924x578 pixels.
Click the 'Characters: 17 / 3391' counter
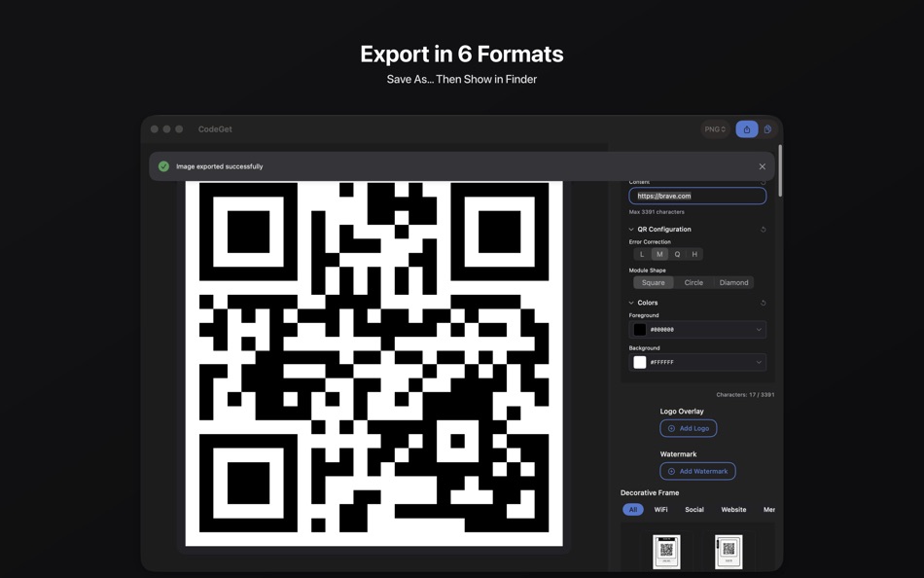pyautogui.click(x=745, y=394)
